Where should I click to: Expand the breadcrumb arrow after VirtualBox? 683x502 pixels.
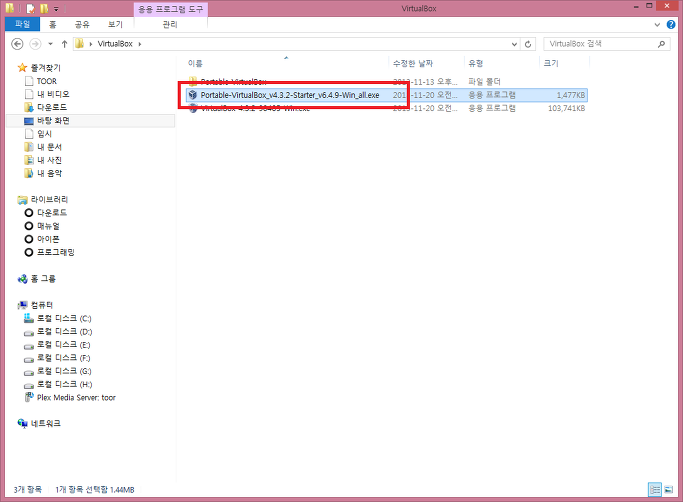pyautogui.click(x=140, y=44)
